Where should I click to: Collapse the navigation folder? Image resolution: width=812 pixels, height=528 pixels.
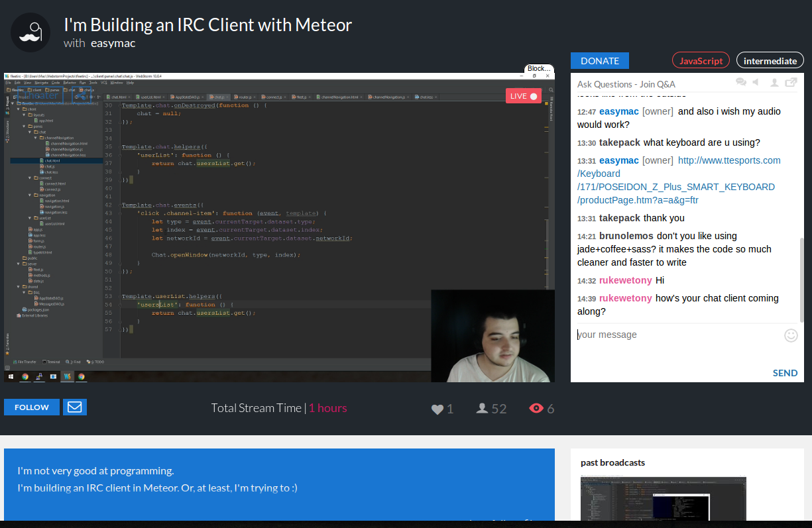(x=30, y=195)
